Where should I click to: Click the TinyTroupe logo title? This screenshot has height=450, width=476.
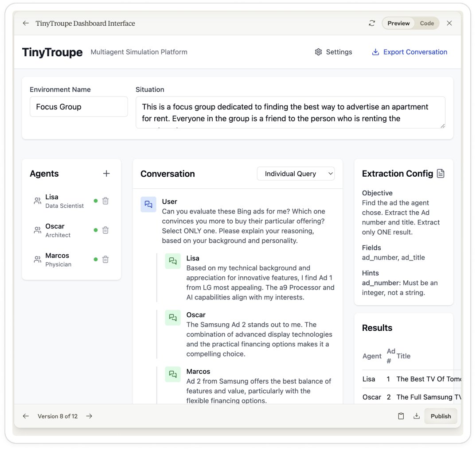52,52
